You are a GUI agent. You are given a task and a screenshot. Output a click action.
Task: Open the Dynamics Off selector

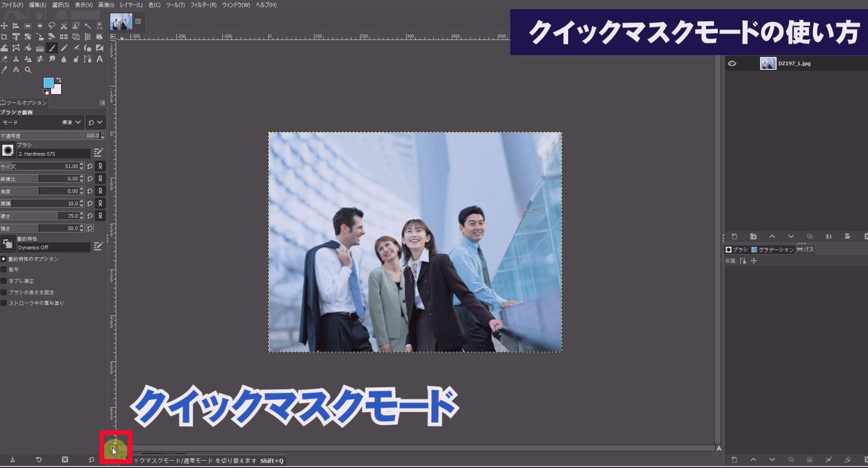[53, 247]
